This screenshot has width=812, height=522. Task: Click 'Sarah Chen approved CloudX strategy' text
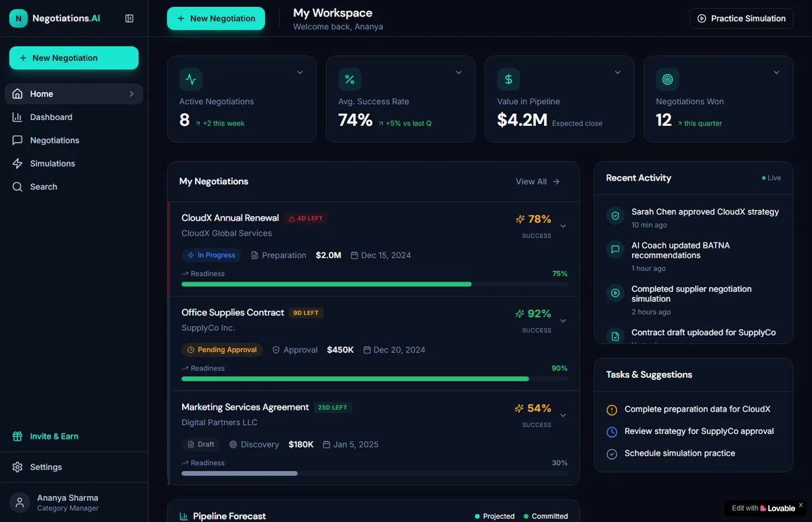tap(705, 212)
